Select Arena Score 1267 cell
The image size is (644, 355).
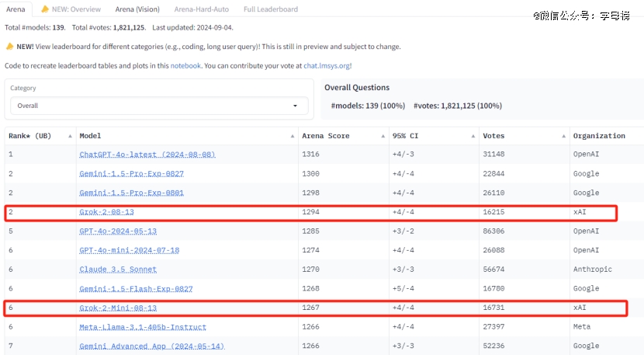point(310,308)
